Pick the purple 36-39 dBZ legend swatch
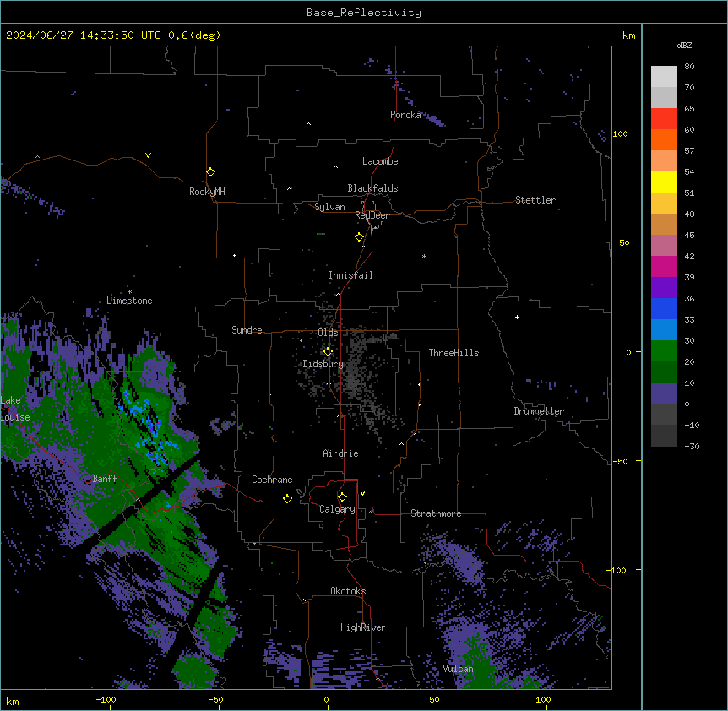Screen dimensions: 728x711 664,287
